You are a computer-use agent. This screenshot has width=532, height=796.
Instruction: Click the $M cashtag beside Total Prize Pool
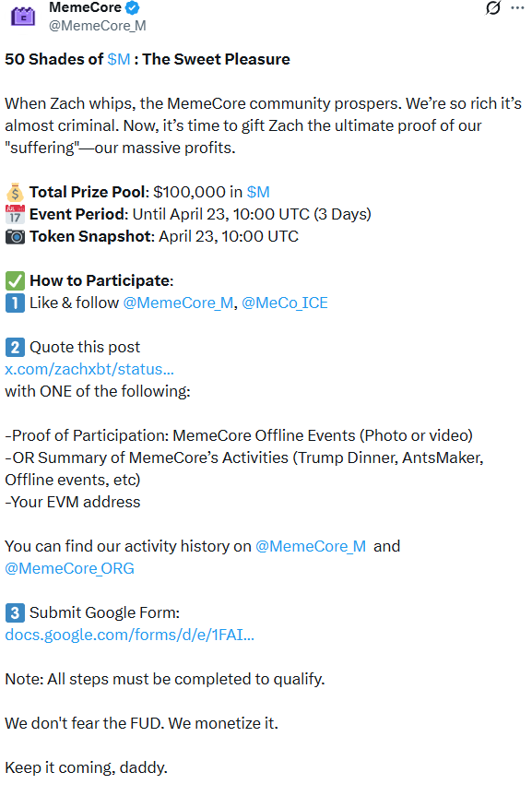click(x=258, y=192)
